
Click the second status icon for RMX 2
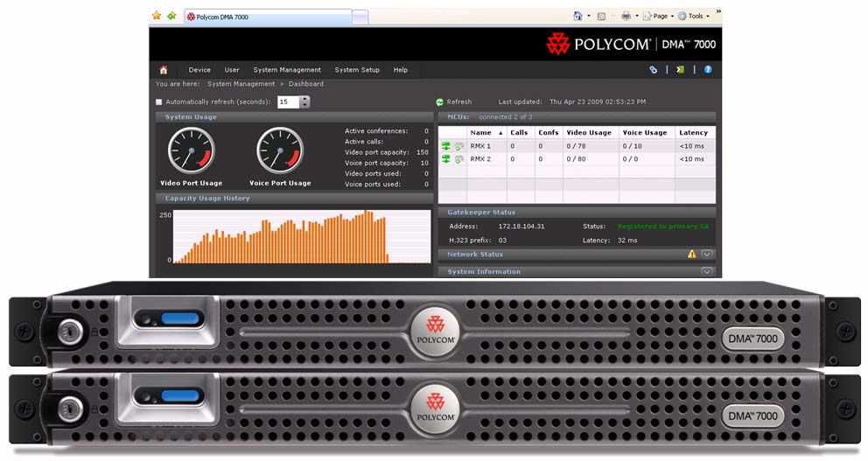coord(458,159)
